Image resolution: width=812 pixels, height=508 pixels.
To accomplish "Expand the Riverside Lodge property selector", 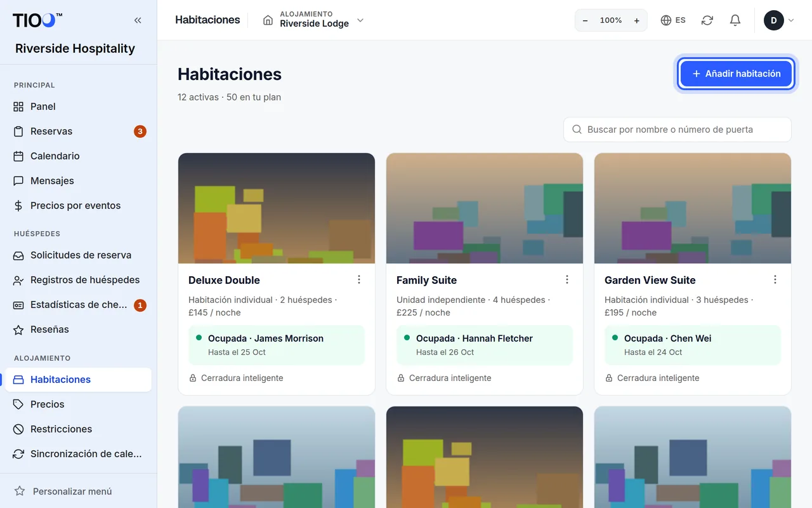I will click(x=314, y=20).
